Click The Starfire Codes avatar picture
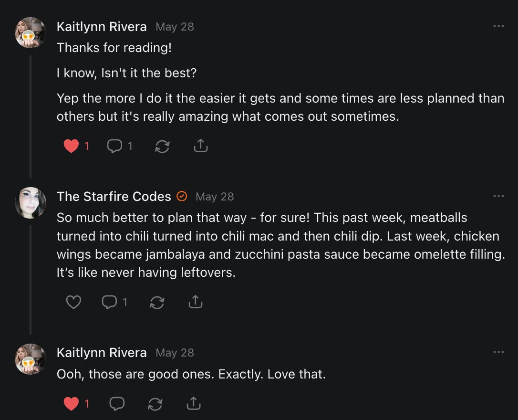This screenshot has width=518, height=420. coord(31,202)
